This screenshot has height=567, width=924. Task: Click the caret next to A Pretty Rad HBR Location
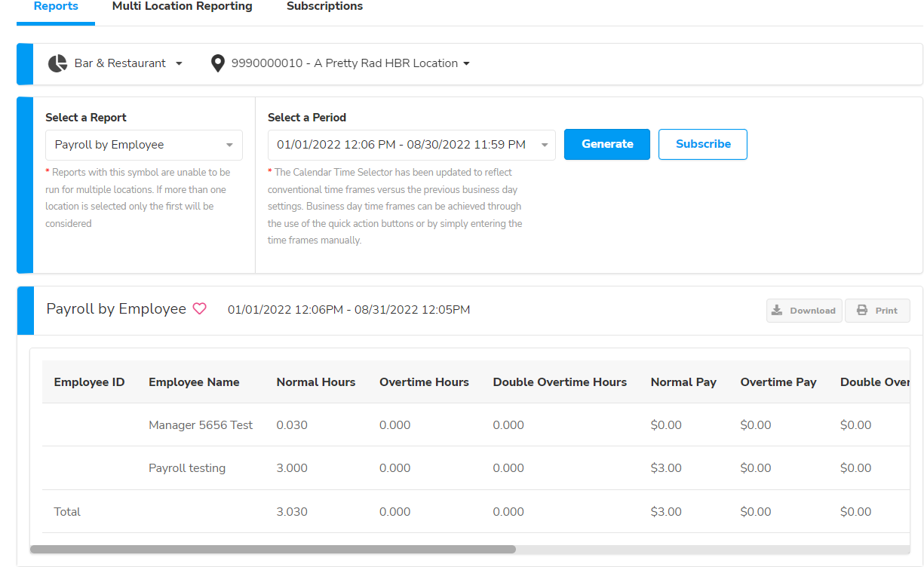tap(468, 63)
